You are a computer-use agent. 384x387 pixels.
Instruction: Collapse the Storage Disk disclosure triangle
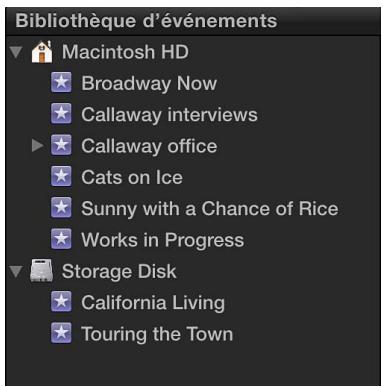[16, 272]
